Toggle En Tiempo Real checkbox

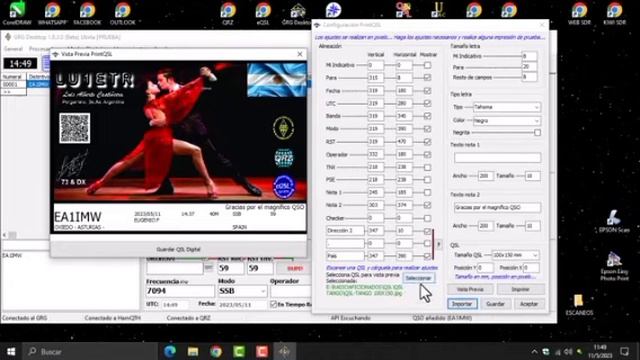(273, 304)
